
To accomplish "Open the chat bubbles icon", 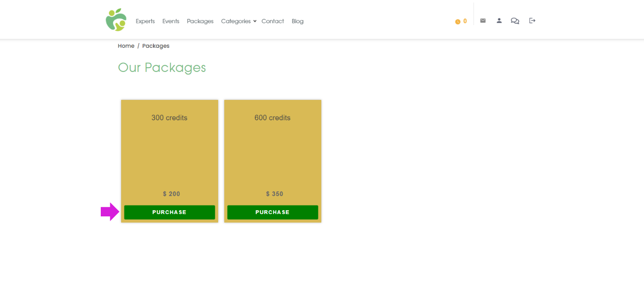I will pos(515,21).
